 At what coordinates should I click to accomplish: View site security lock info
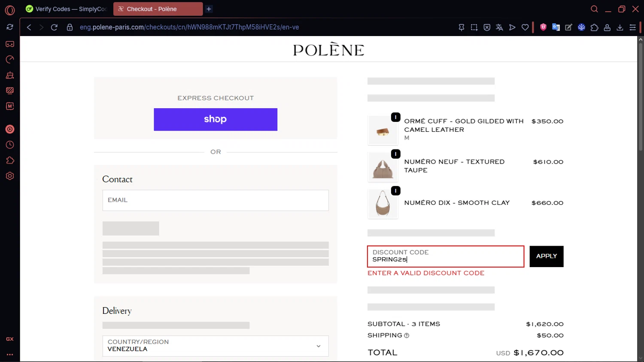tap(70, 27)
